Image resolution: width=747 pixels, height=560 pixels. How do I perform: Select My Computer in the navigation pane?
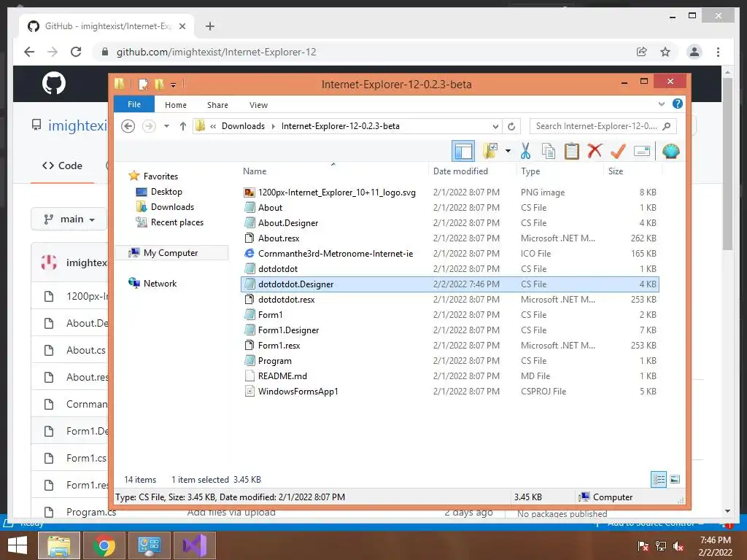[171, 253]
